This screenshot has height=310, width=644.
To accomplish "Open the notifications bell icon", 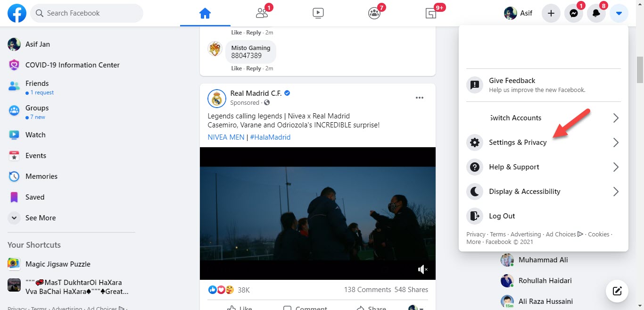I will pyautogui.click(x=596, y=13).
